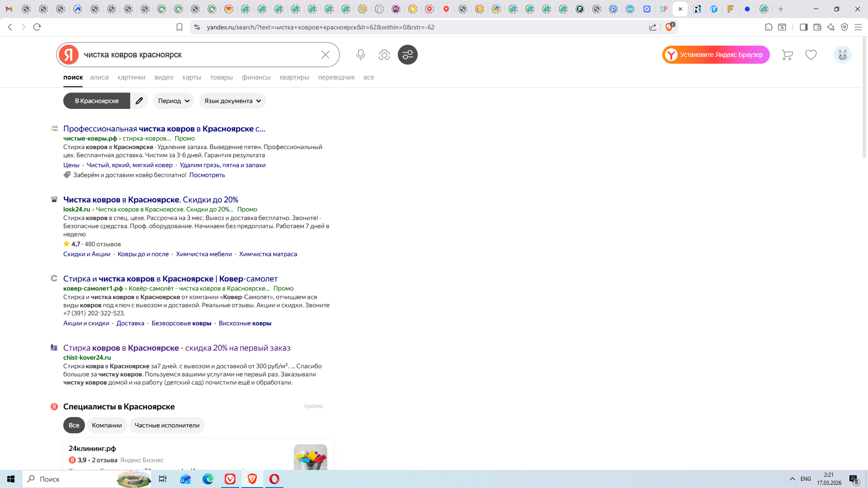Switch to the картинки tab
Viewport: 868px width, 488px height.
coord(132,77)
